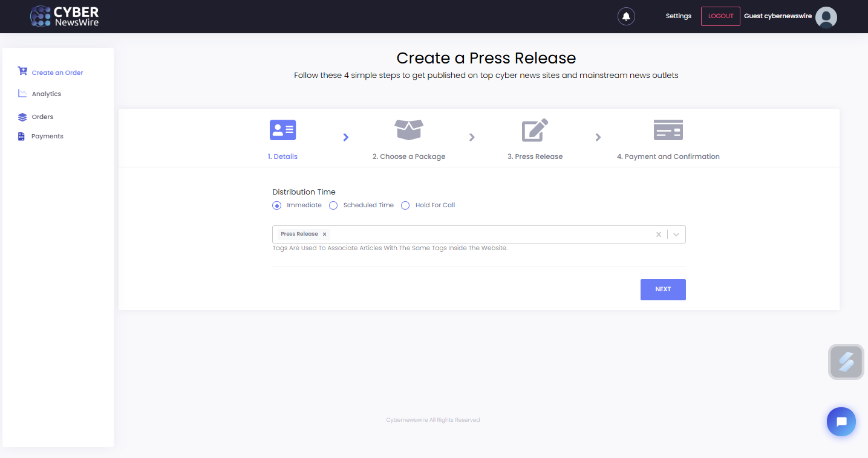Click the Press Release edit icon
Screen dimensions: 868x458
535,130
